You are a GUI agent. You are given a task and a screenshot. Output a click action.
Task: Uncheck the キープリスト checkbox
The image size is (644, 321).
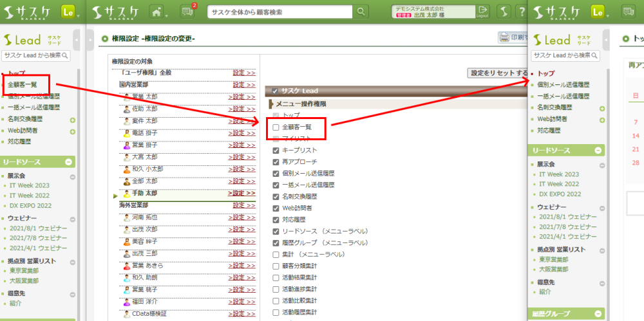(x=276, y=150)
